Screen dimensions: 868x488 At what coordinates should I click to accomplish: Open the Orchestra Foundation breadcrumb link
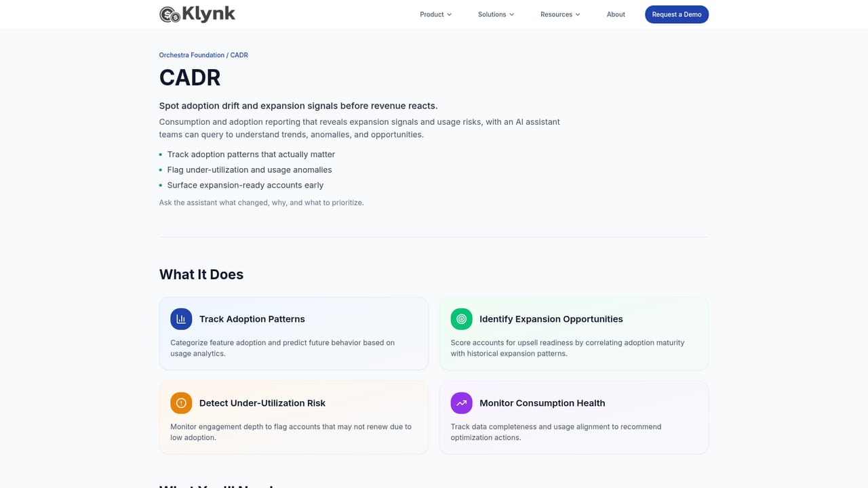click(x=192, y=55)
